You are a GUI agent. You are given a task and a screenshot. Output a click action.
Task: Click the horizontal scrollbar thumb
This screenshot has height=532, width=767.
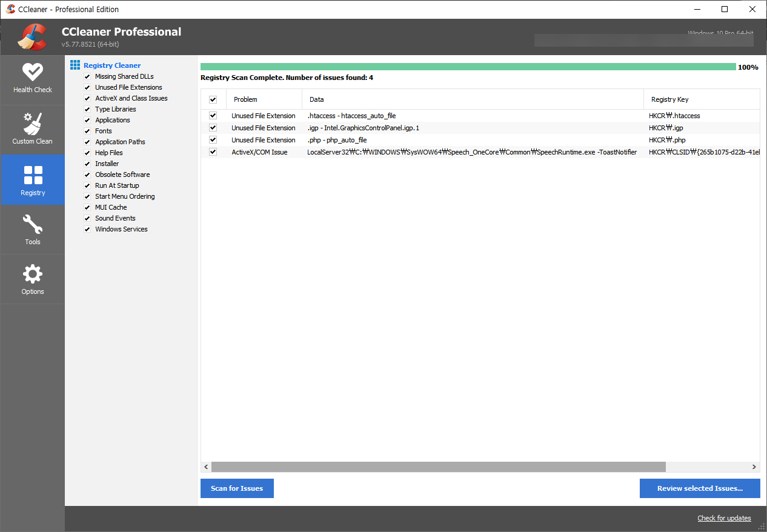tap(439, 467)
